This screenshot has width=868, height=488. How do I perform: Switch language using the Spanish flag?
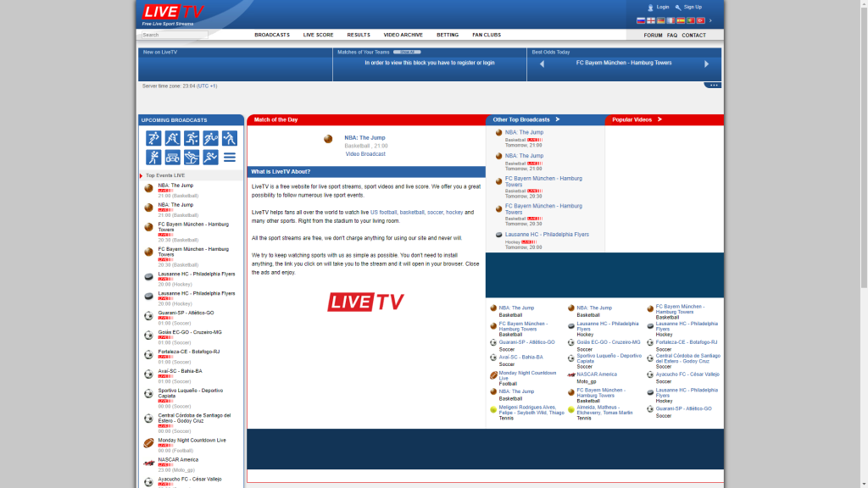[681, 20]
